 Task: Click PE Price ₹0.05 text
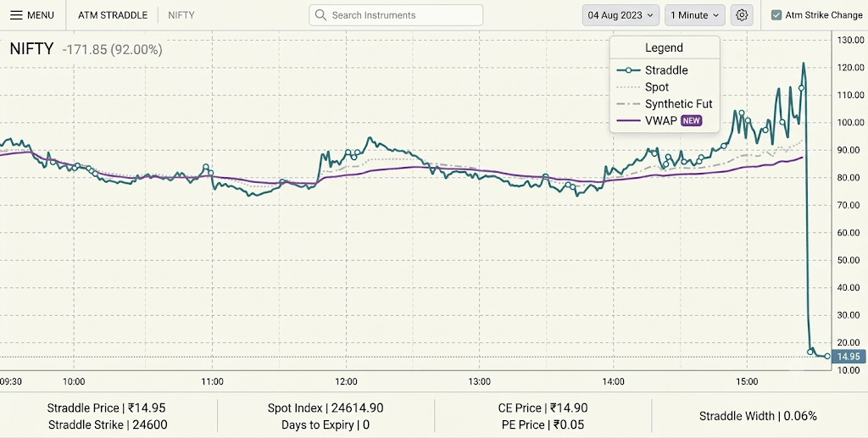[542, 424]
